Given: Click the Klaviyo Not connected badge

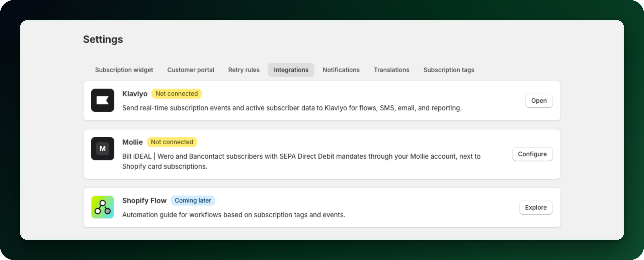Looking at the screenshot, I should [177, 94].
